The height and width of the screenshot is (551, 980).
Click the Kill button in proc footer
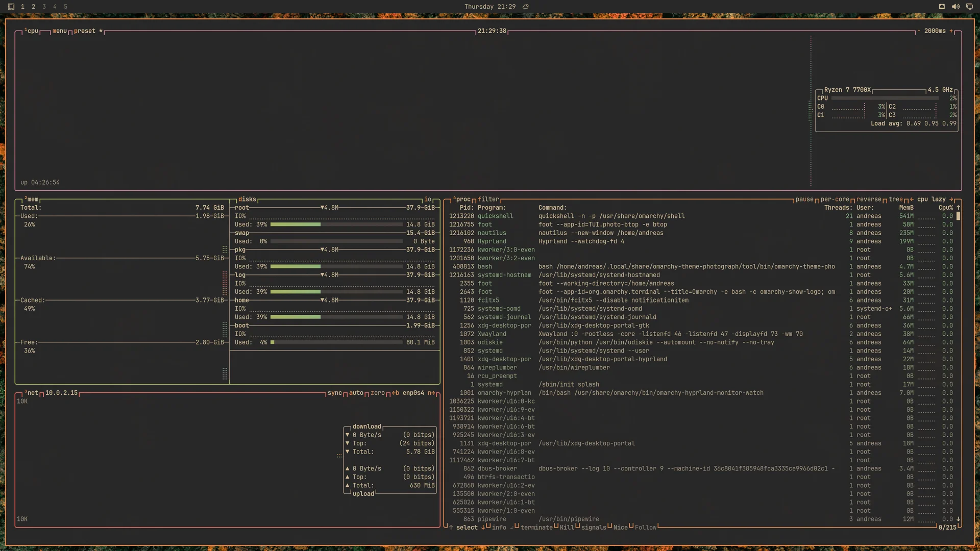point(567,528)
